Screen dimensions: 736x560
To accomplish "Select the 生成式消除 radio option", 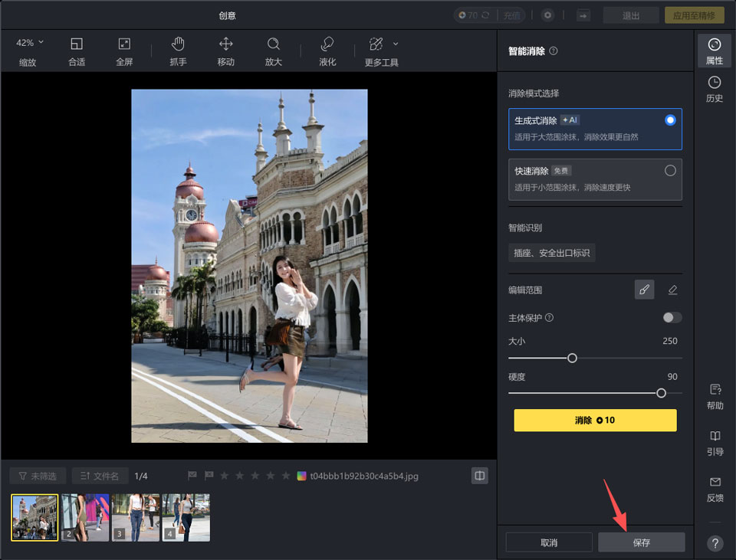I will click(669, 120).
